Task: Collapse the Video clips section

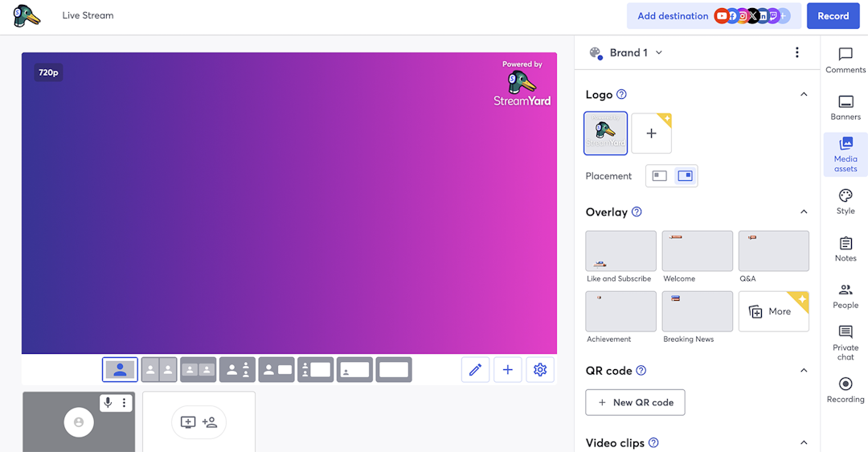Action: (803, 442)
